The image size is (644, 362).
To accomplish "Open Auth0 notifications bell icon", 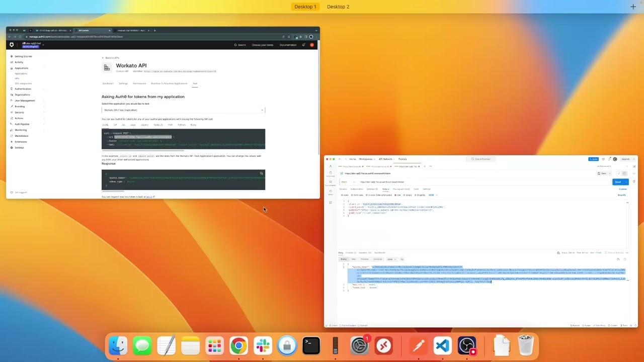I will click(303, 45).
